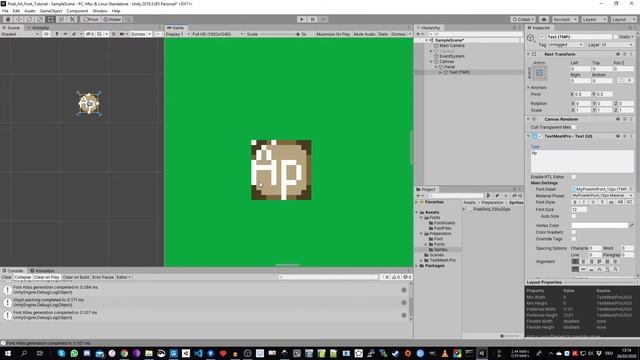Viewport: 640px width, 360px height.
Task: Click Account button in toolbar
Action: tap(565, 19)
